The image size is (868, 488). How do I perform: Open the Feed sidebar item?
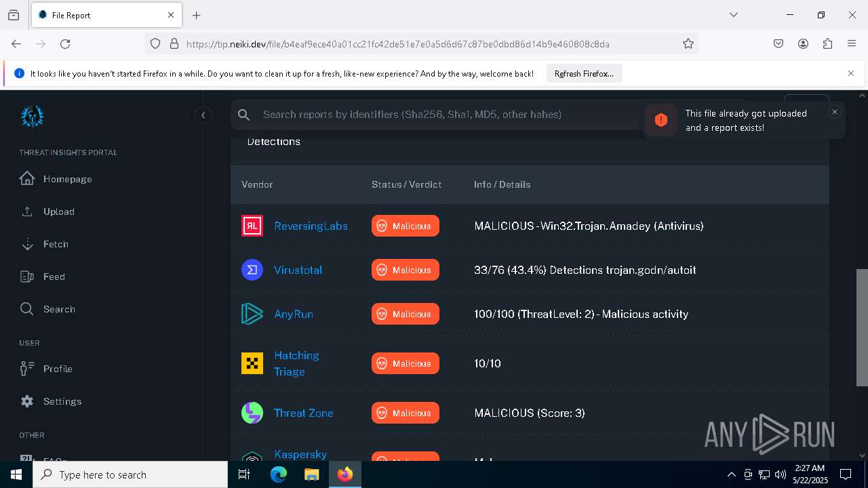(43, 277)
